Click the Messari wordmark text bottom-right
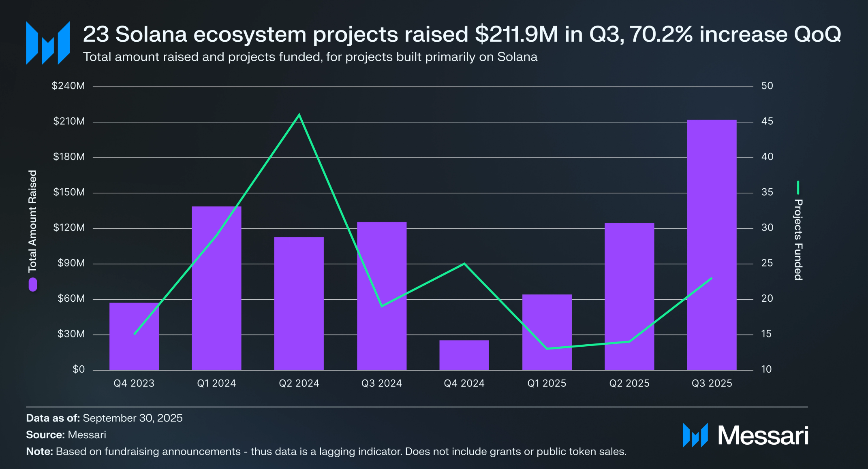 [x=763, y=436]
